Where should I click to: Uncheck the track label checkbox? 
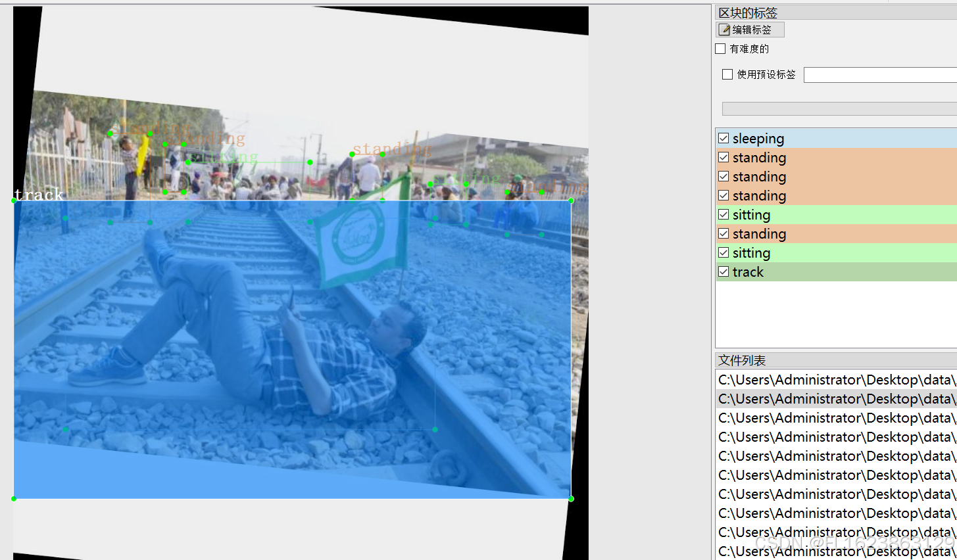(724, 271)
